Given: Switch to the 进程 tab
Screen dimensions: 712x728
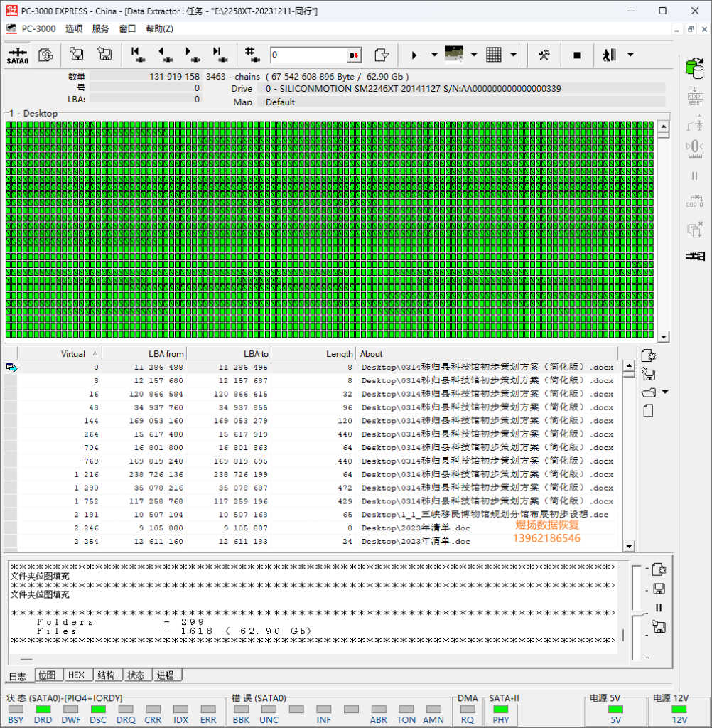Looking at the screenshot, I should click(166, 675).
